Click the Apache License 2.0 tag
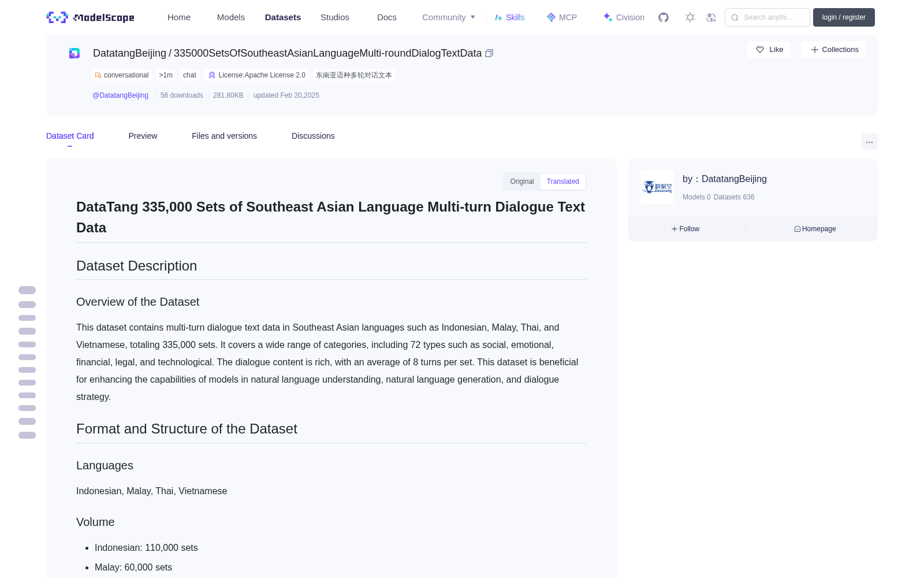Image resolution: width=924 pixels, height=578 pixels. click(x=257, y=75)
